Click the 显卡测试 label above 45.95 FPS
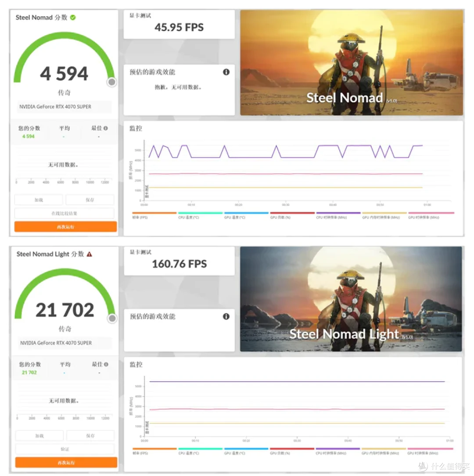474x476 pixels. [x=140, y=15]
